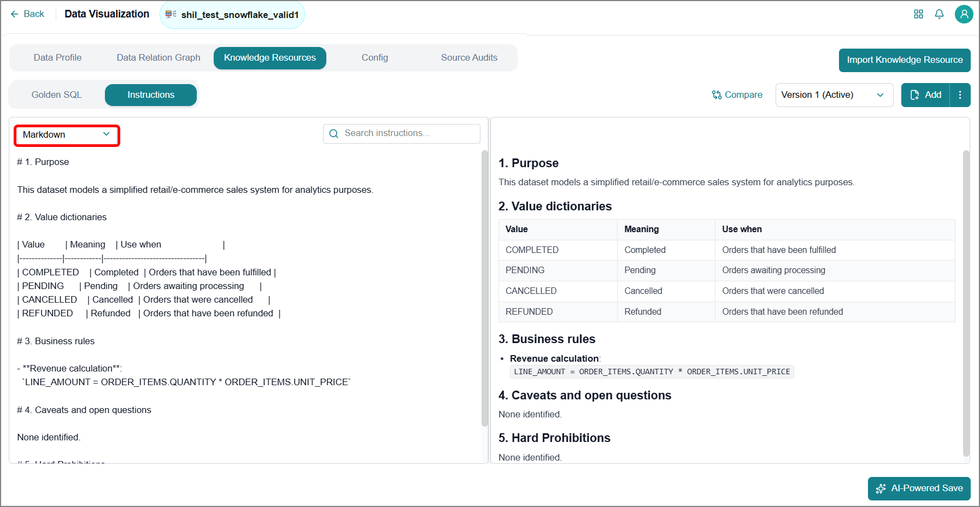Expand the Version 1 (Active) dropdown
Screen dimensions: 980x507
point(834,95)
